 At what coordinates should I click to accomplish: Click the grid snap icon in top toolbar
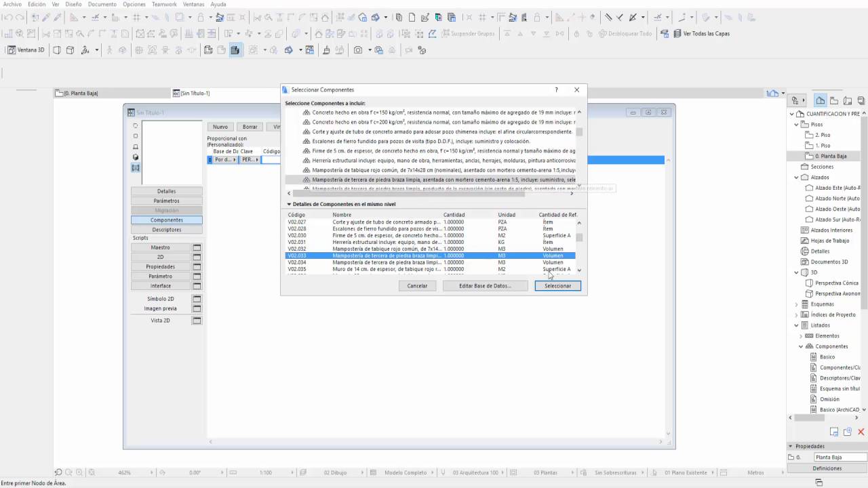click(136, 17)
